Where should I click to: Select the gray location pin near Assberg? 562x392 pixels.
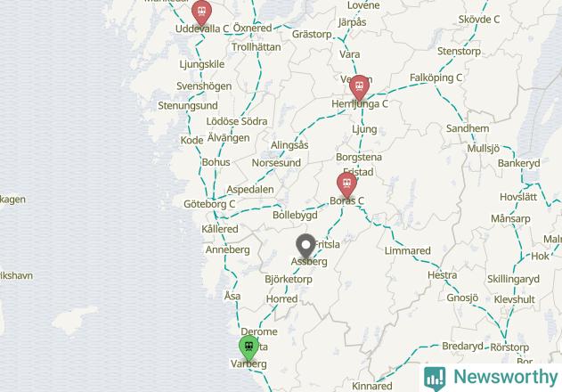pyautogui.click(x=305, y=246)
